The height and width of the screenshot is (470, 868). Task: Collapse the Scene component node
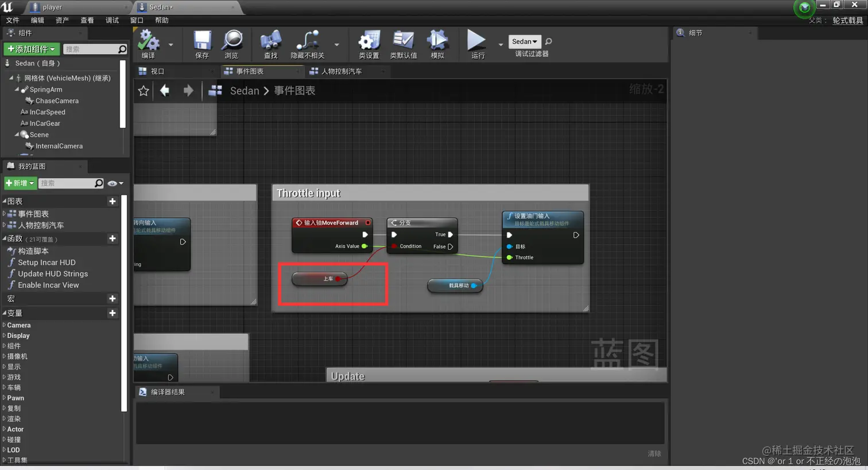[x=17, y=134]
